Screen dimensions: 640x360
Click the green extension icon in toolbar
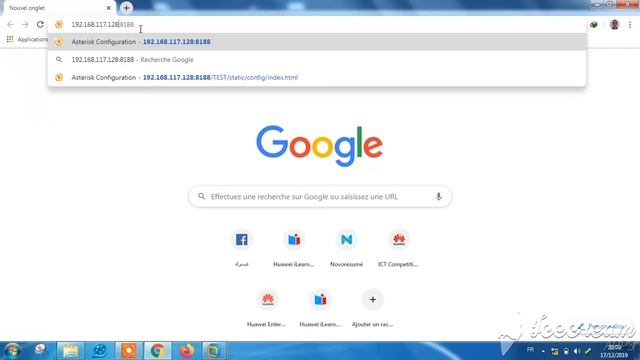tap(593, 24)
